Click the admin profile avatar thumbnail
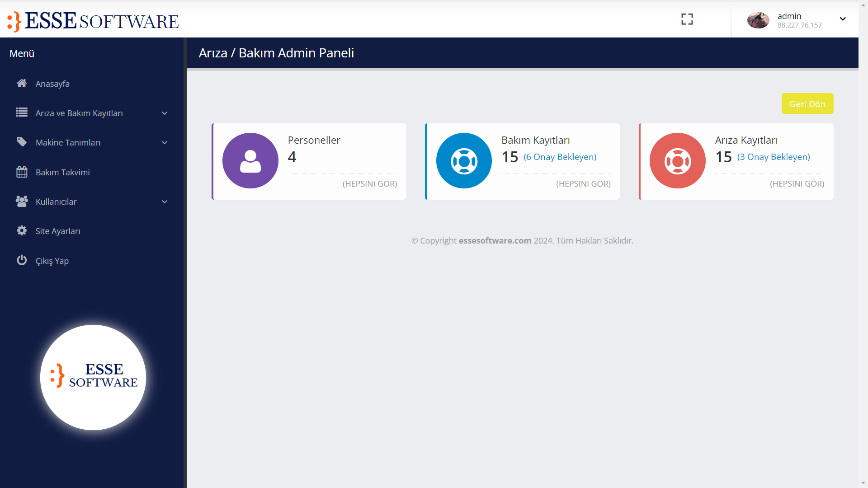868x488 pixels. pyautogui.click(x=758, y=20)
